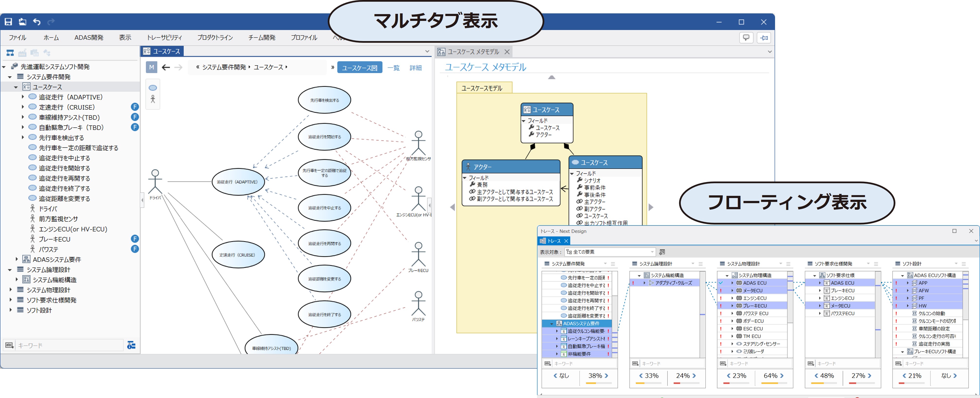Open the ファイル menu

pos(18,38)
